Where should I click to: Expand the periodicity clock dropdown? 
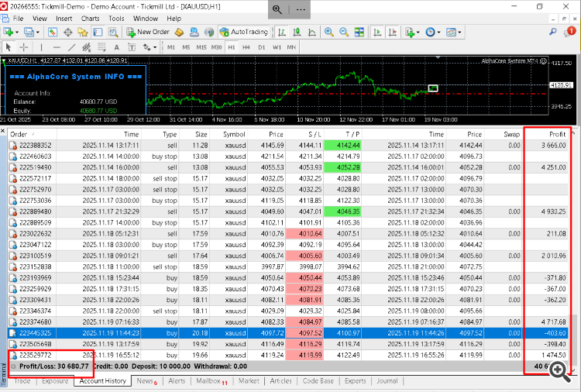click(434, 33)
